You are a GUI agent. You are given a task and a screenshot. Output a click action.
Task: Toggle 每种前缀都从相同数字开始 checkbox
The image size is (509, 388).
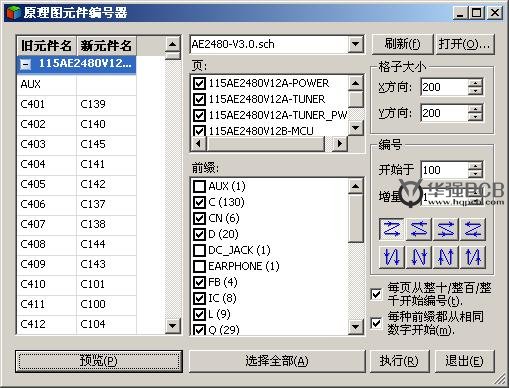376,323
